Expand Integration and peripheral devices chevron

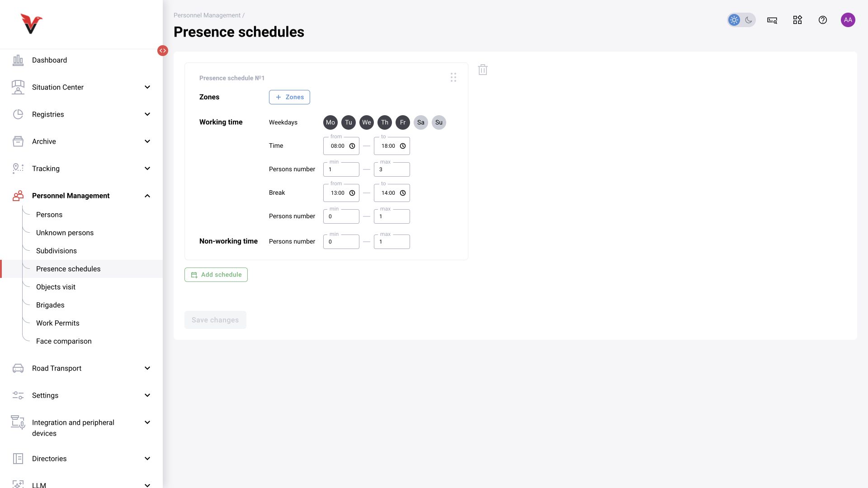[147, 422]
